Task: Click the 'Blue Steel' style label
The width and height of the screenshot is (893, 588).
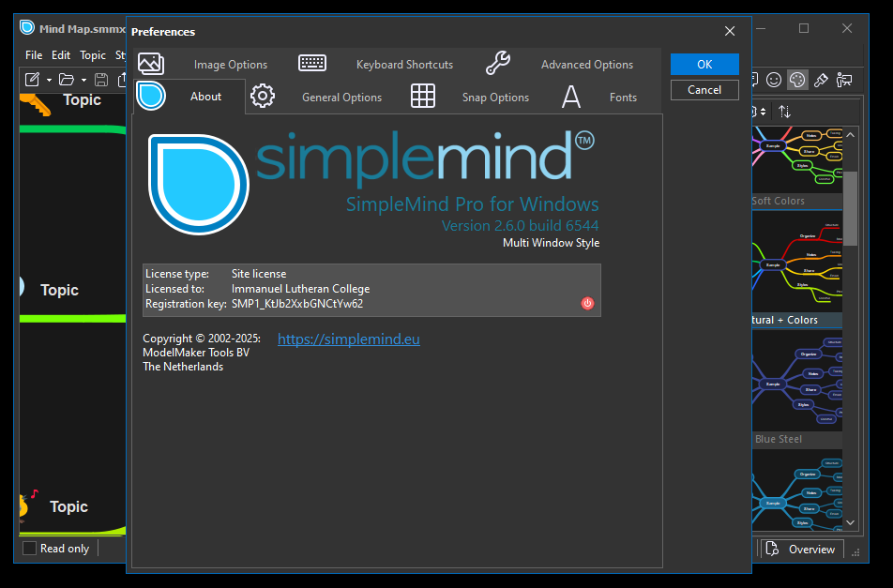Action: tap(779, 439)
